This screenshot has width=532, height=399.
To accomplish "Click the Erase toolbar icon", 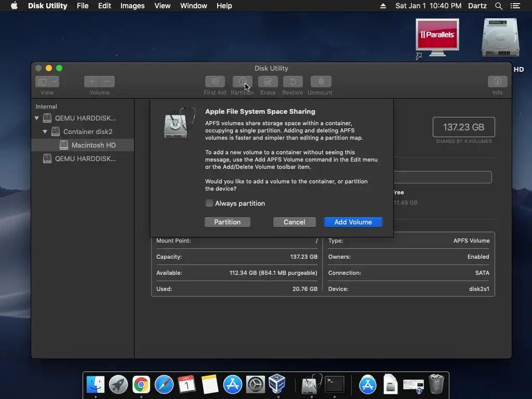I will click(x=268, y=82).
